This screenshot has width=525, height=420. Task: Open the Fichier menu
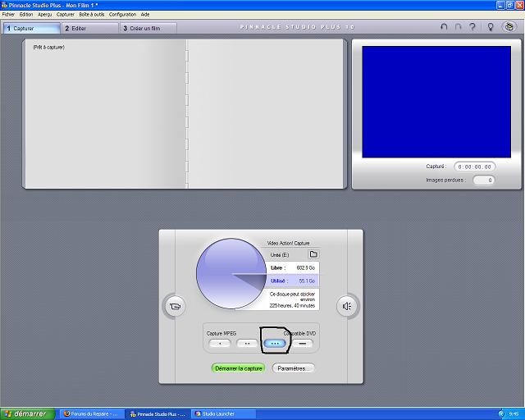point(8,15)
